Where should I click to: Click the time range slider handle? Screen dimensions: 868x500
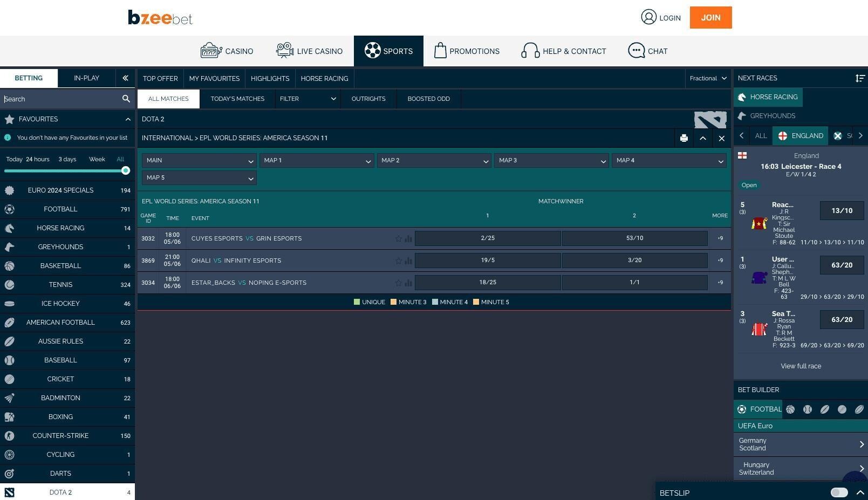click(126, 170)
